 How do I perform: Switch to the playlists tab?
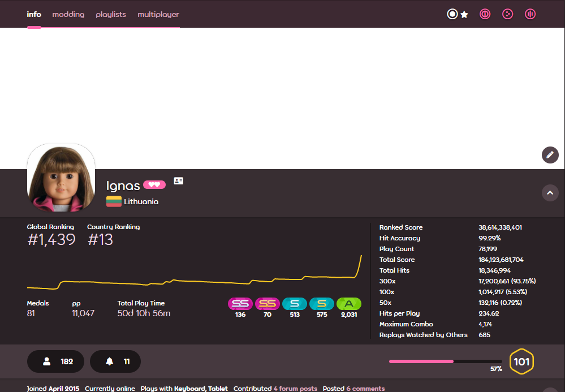[111, 15]
